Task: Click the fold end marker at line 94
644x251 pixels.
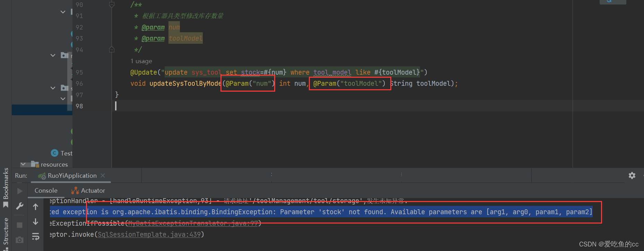Action: pos(112,50)
